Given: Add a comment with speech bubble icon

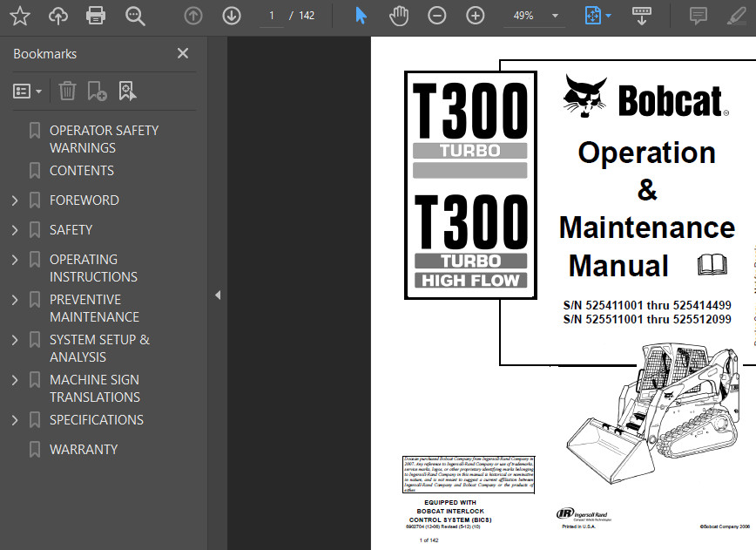Looking at the screenshot, I should [x=699, y=16].
